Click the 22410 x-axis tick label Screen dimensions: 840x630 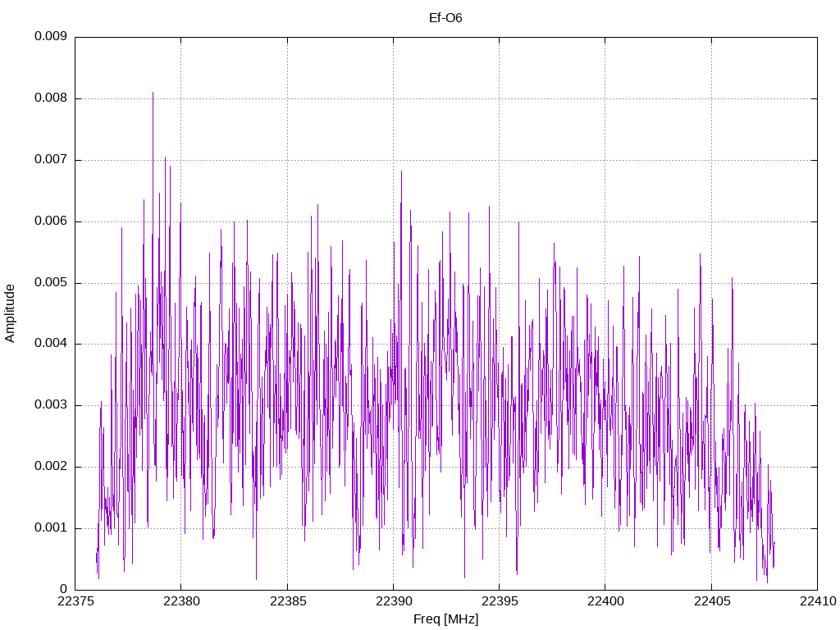pos(818,601)
